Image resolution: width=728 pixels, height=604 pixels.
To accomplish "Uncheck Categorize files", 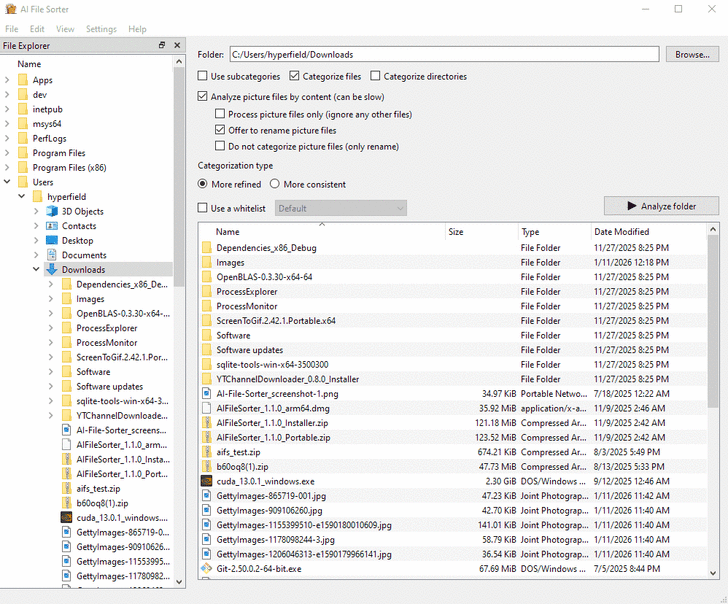I will tap(294, 76).
